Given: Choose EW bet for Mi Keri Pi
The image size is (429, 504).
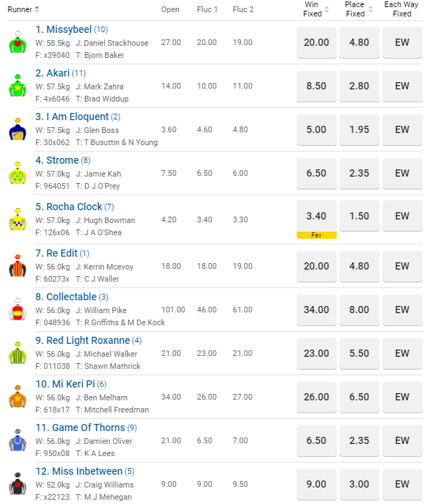Looking at the screenshot, I should coord(402,397).
